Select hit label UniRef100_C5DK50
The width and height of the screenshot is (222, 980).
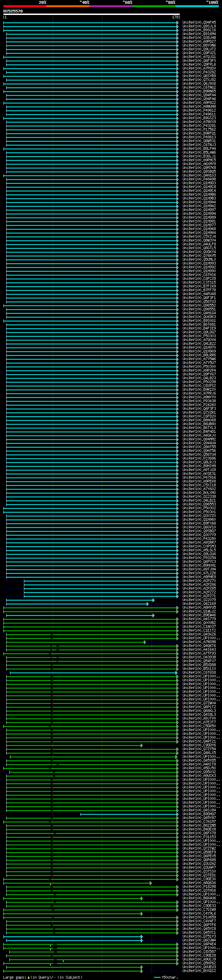199,726
